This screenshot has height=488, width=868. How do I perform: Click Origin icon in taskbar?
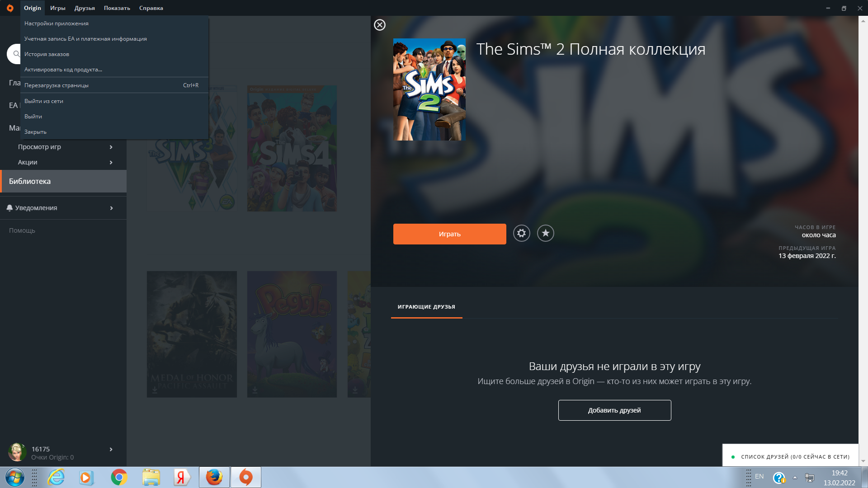[246, 478]
